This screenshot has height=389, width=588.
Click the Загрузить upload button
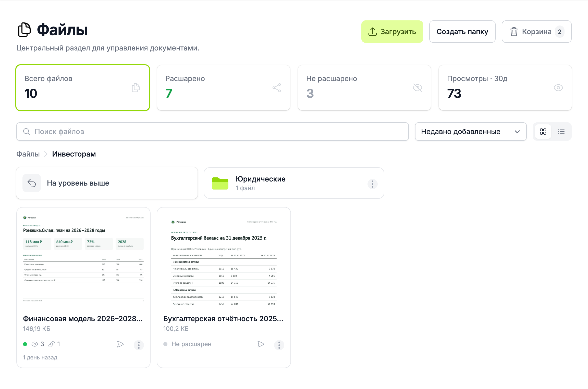[x=392, y=32]
